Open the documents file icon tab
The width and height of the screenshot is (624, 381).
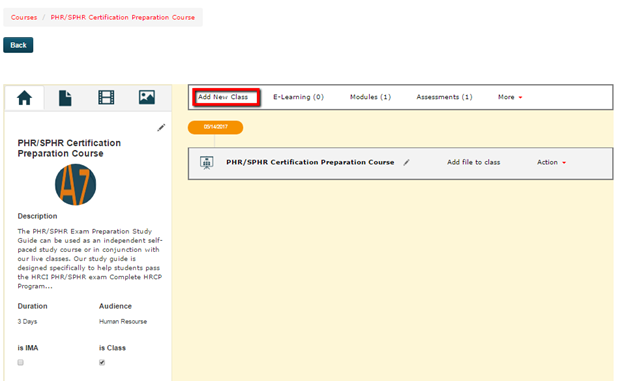coord(65,98)
